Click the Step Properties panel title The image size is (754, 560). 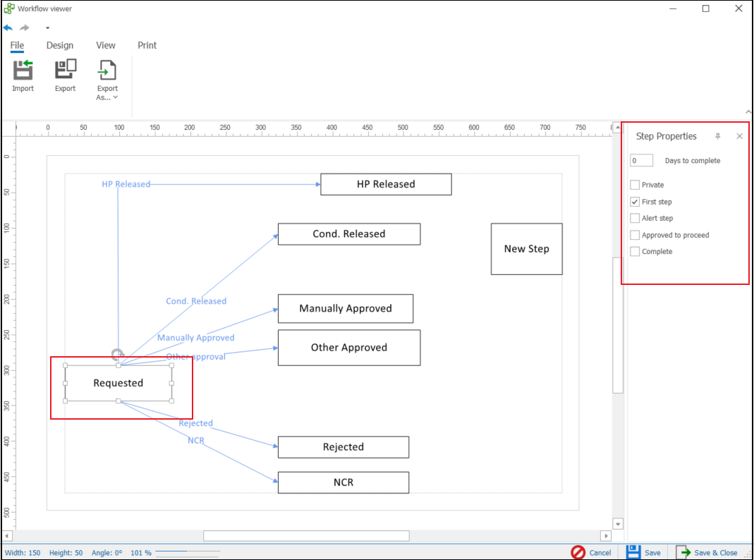coord(666,137)
